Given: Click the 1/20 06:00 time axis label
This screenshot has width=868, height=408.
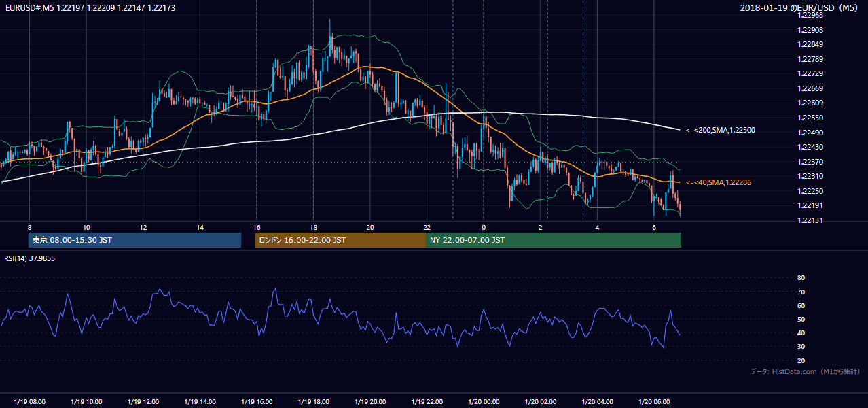Looking at the screenshot, I should 654,402.
